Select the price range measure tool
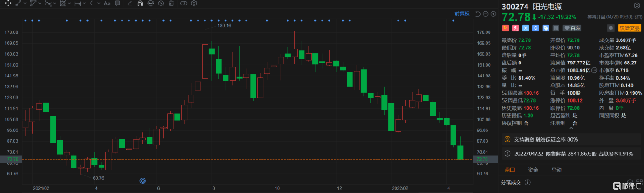Image resolution: width=644 pixels, height=193 pixels. click(77, 3)
